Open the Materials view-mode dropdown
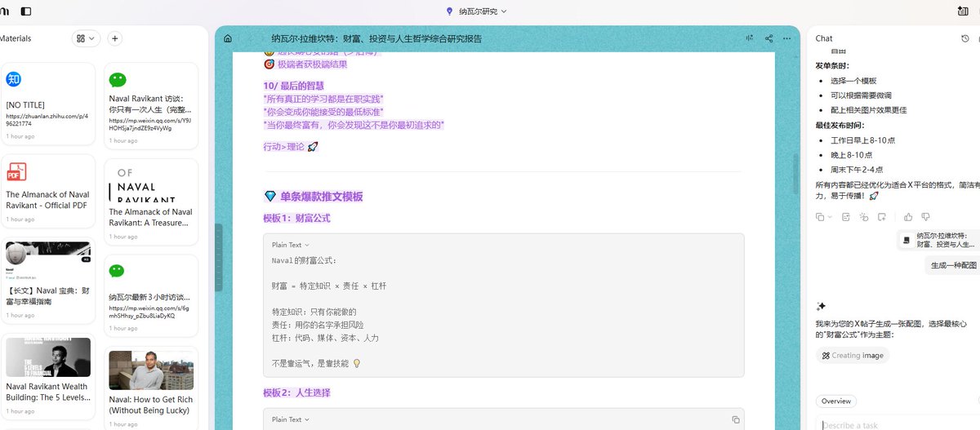Image resolution: width=980 pixels, height=430 pixels. coord(86,38)
